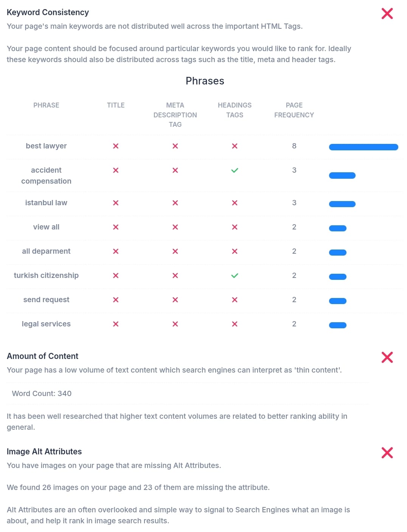Screen dimensions: 407x532
Task: Click meta description X for istanbul law
Action: click(175, 203)
